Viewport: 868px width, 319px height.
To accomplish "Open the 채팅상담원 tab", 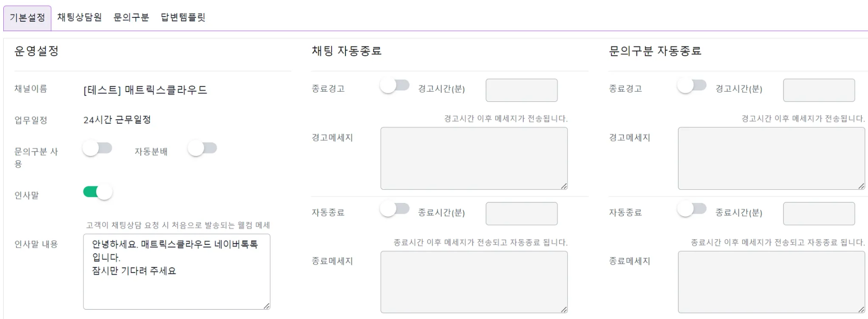I will (79, 17).
